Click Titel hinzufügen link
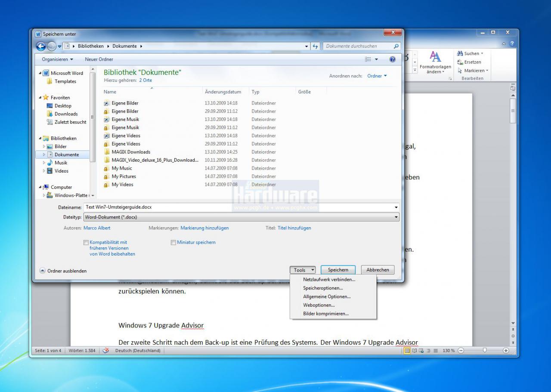The image size is (551, 392). (294, 228)
